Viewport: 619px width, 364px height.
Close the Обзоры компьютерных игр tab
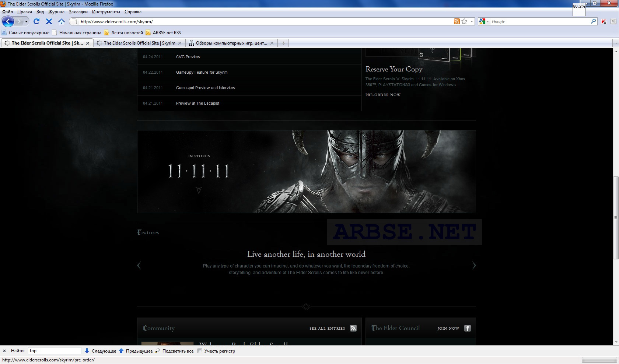point(272,43)
